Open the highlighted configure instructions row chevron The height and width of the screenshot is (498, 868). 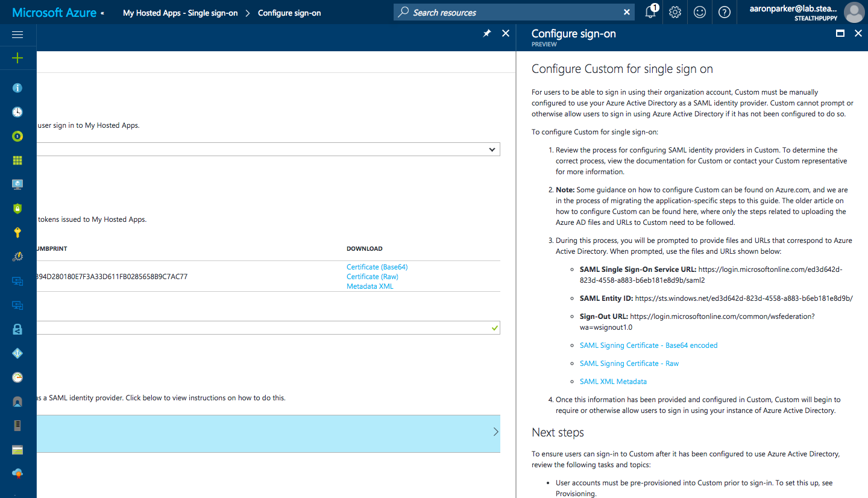(495, 432)
